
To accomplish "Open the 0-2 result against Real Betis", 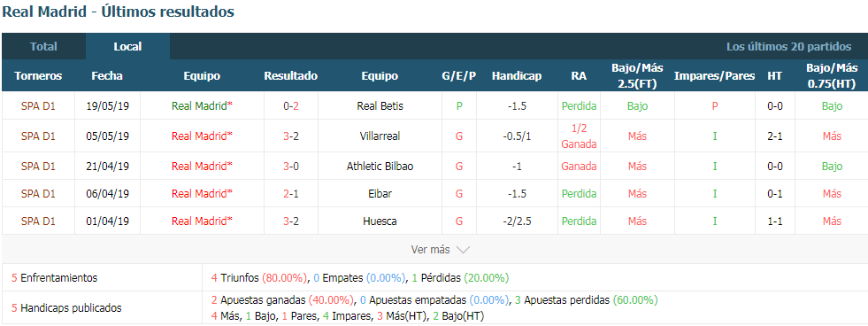I will (290, 106).
